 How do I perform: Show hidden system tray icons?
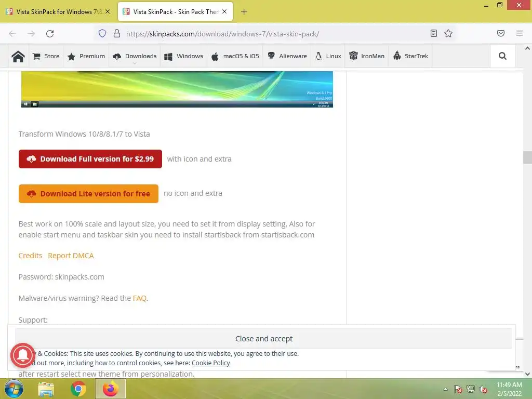[445, 389]
